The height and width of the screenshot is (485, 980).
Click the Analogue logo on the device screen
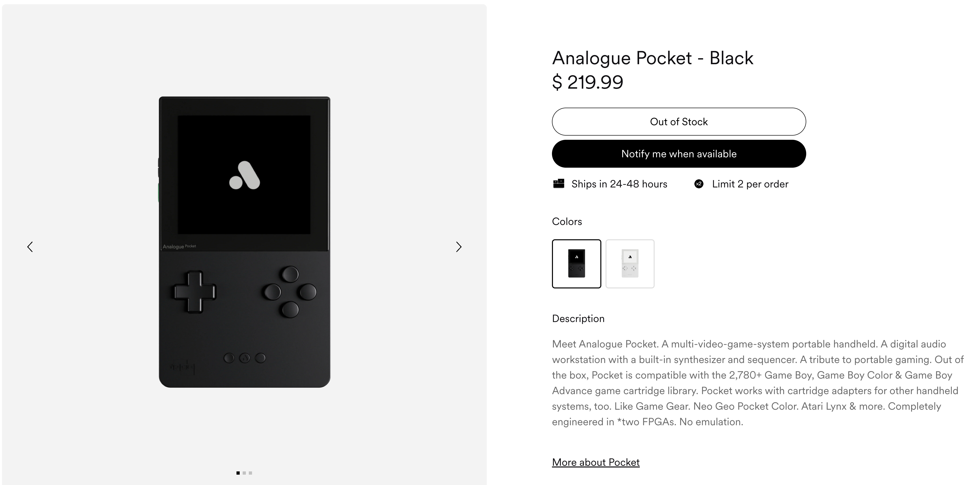(244, 175)
